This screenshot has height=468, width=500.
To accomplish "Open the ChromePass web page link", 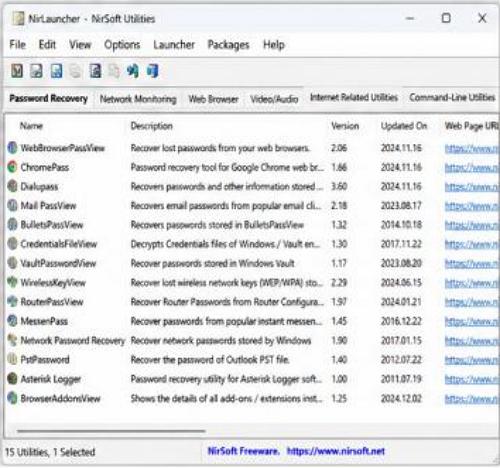I will pos(471,167).
